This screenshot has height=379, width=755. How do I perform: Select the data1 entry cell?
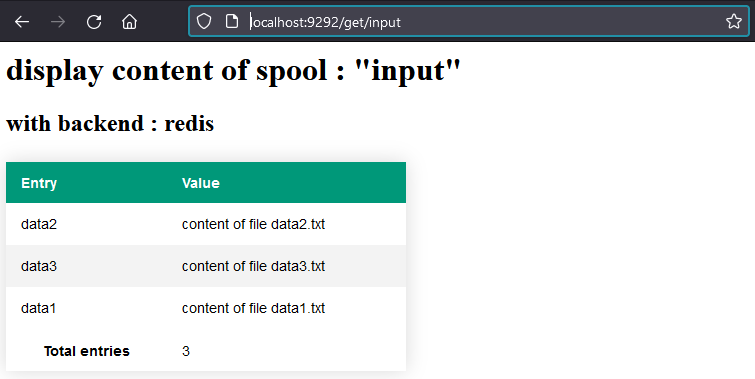39,308
